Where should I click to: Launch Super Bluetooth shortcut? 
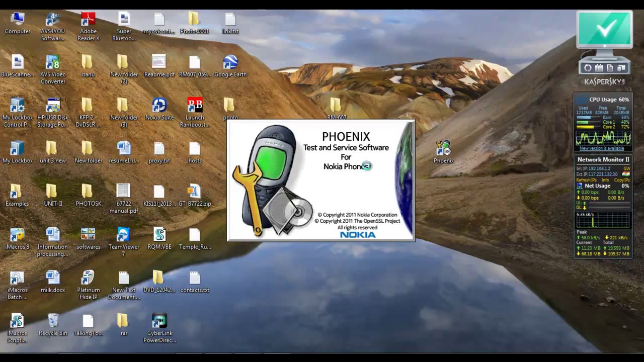124,27
